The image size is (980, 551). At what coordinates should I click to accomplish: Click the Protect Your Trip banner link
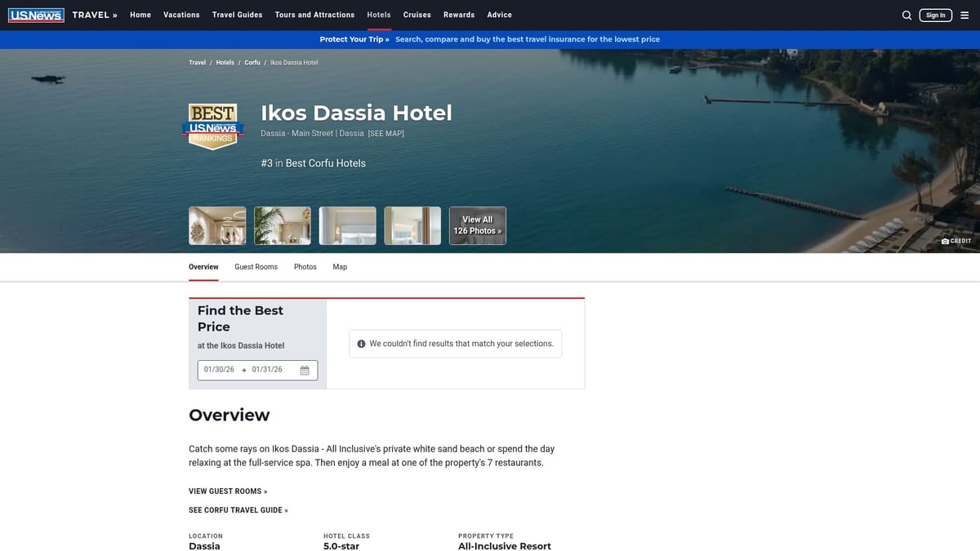pyautogui.click(x=353, y=38)
